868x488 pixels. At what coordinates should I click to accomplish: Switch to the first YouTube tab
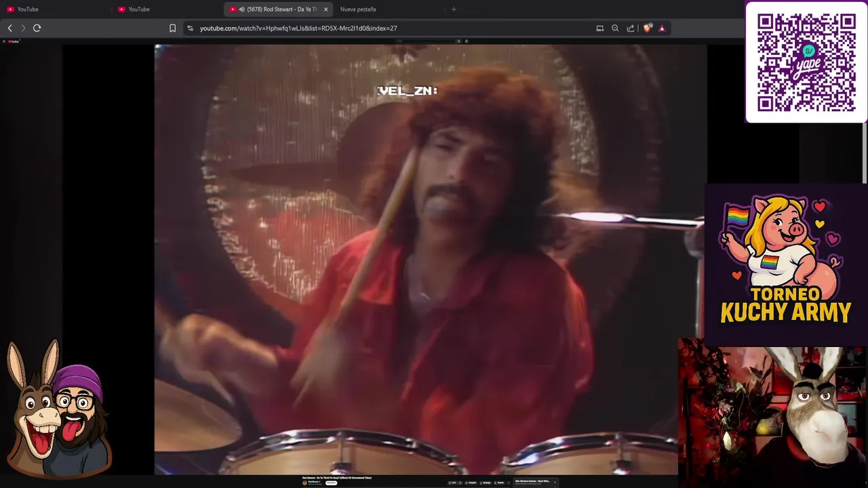[x=56, y=9]
